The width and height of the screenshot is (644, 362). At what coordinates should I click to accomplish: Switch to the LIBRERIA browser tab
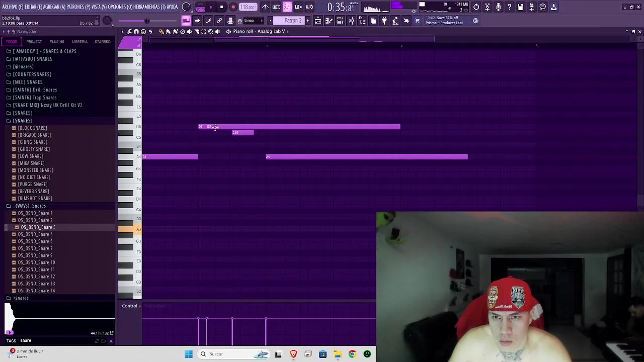click(x=79, y=42)
